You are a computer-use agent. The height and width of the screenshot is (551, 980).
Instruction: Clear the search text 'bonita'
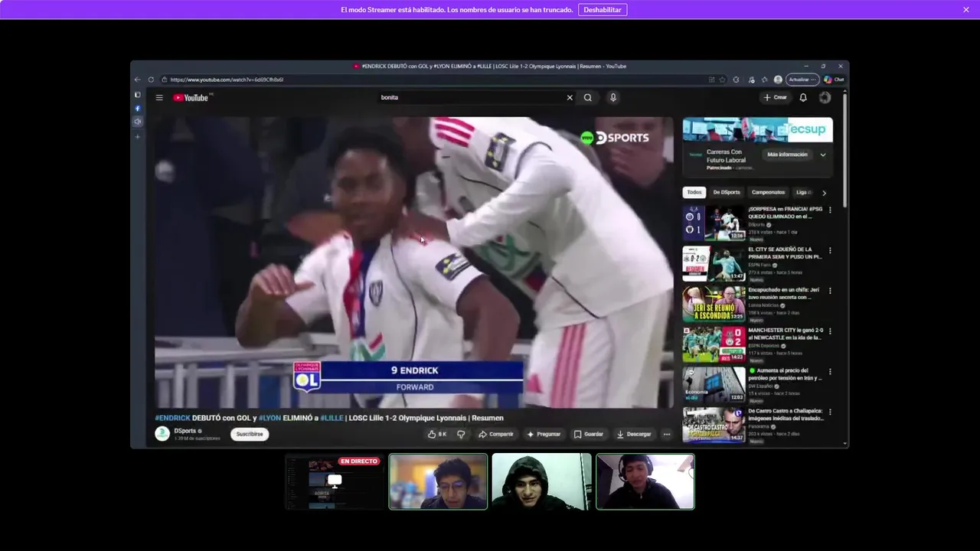pyautogui.click(x=570, y=97)
